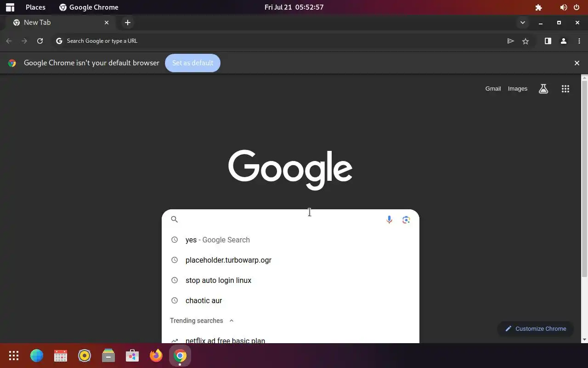Open the Chrome profile avatar icon

(564, 41)
